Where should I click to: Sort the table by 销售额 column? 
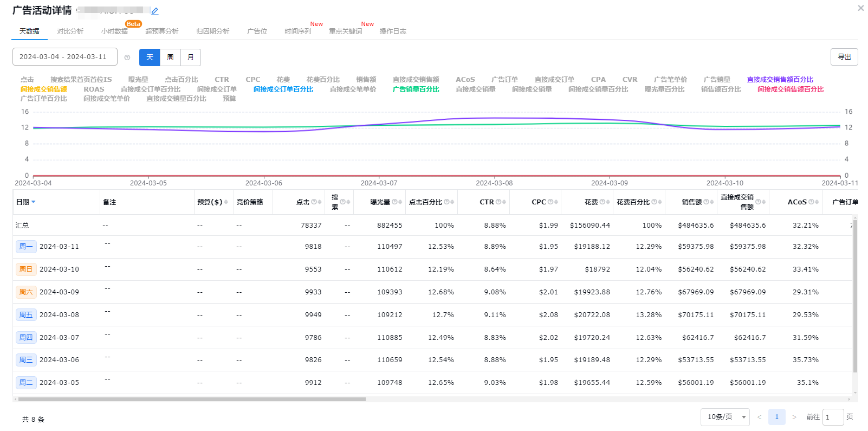tap(712, 202)
